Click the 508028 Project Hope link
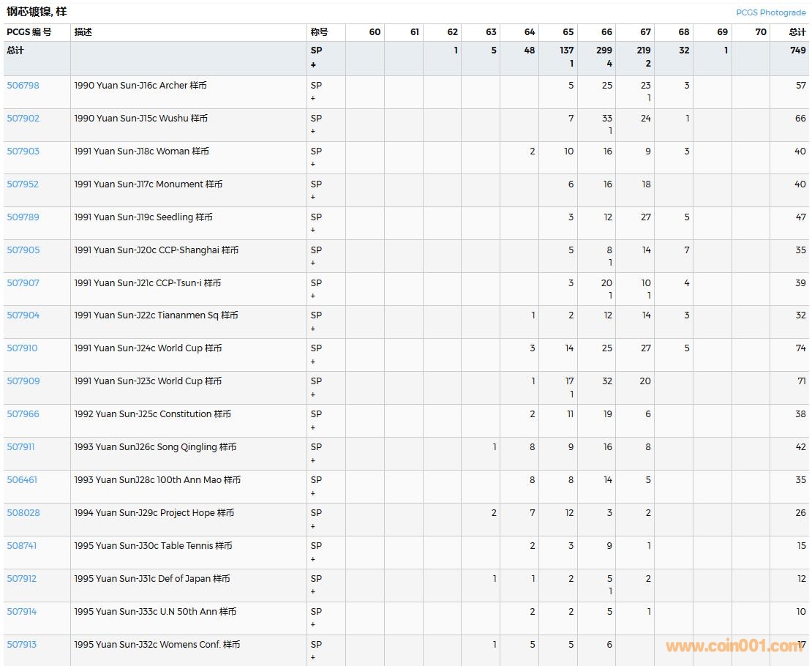Viewport: 812px width, 666px height. 23,513
